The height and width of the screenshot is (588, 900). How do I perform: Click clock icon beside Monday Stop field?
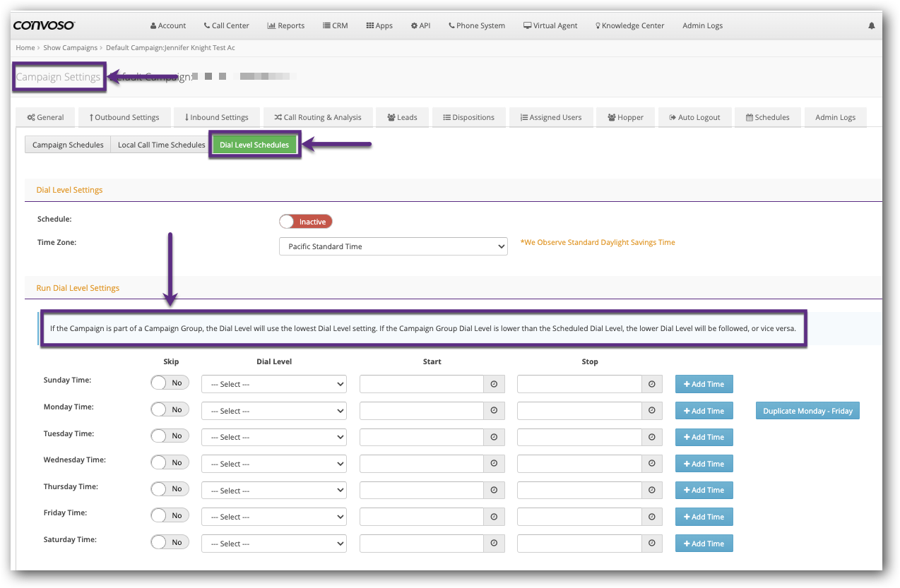coord(651,411)
